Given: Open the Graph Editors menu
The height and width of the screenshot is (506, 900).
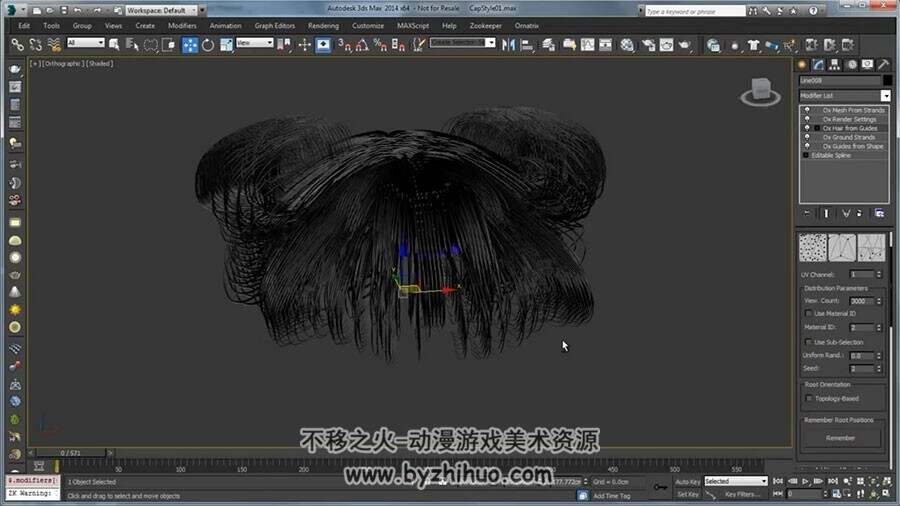Looking at the screenshot, I should [x=274, y=26].
